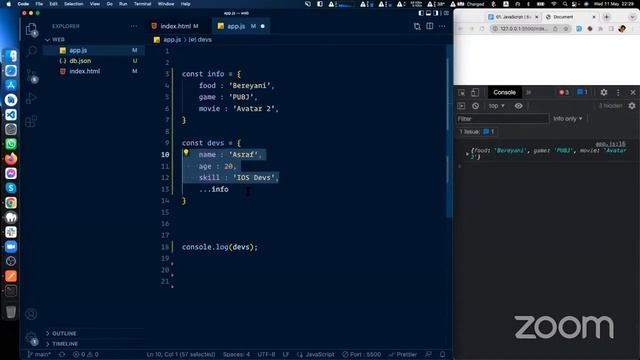Open the Run and Debug view

(x=31, y=98)
